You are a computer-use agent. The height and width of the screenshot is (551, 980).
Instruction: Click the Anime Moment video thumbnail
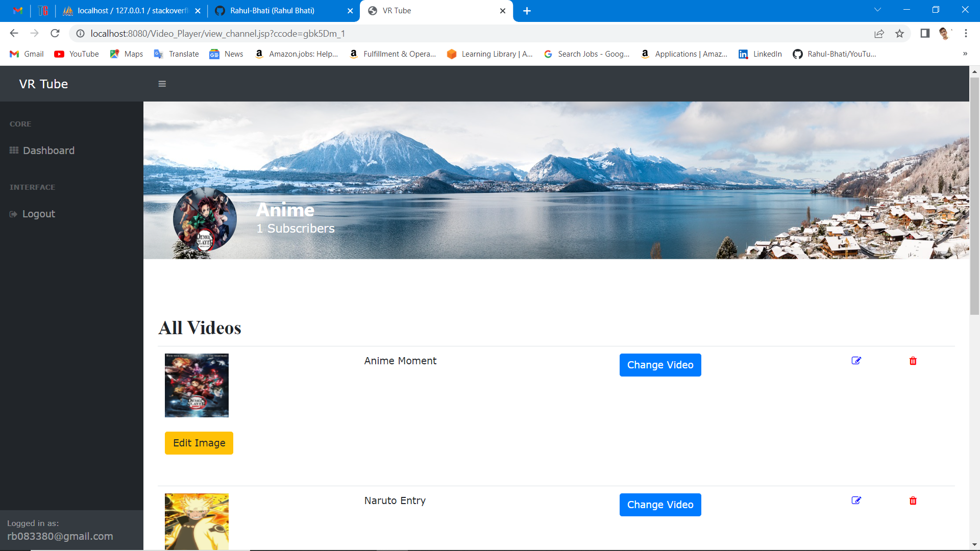[197, 385]
